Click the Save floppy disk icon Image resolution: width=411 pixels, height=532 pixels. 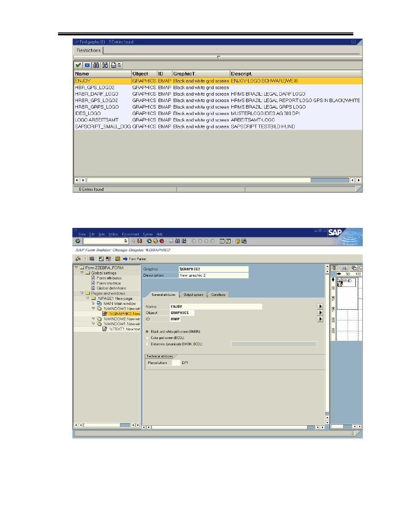[140, 241]
